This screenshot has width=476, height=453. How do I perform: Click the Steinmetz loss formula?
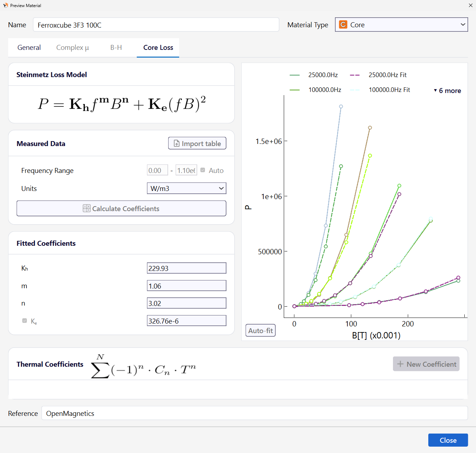[122, 104]
